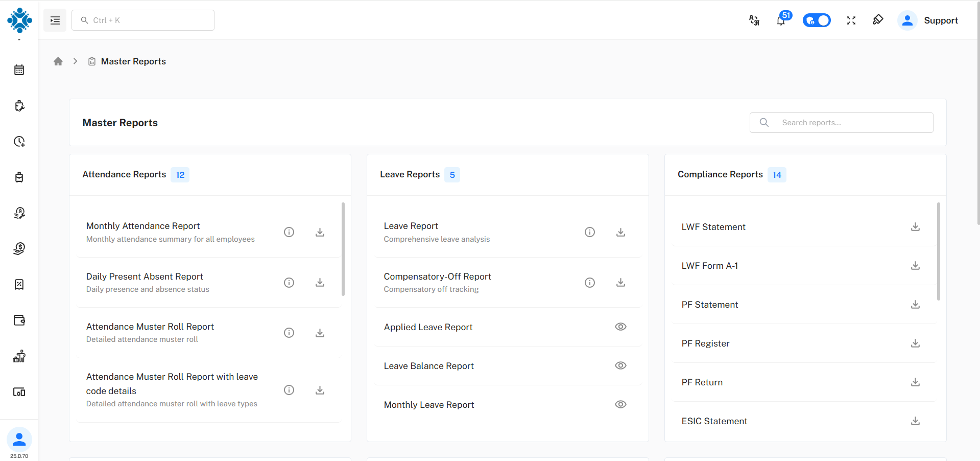Viewport: 980px width, 461px height.
Task: Open the wallet icon in the sidebar
Action: pos(19,320)
